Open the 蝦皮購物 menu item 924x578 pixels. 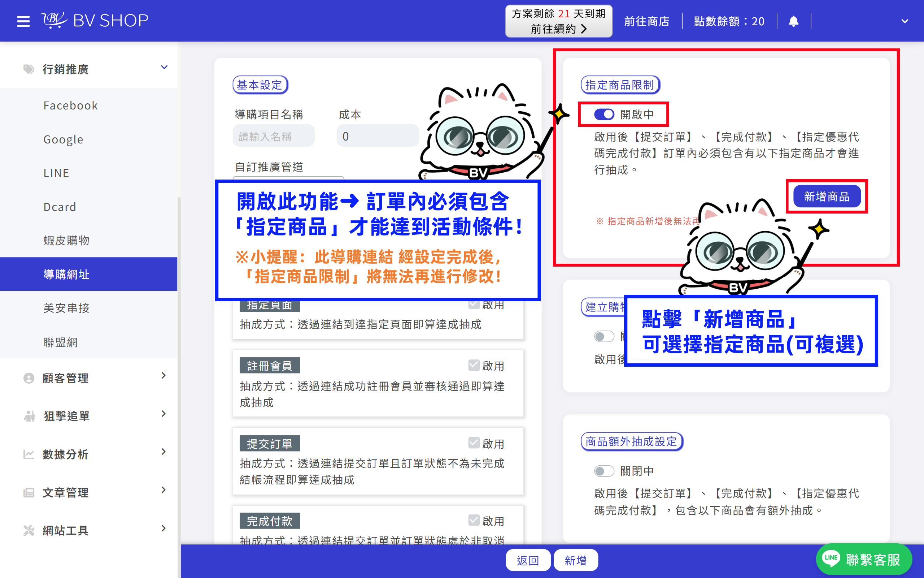point(88,241)
